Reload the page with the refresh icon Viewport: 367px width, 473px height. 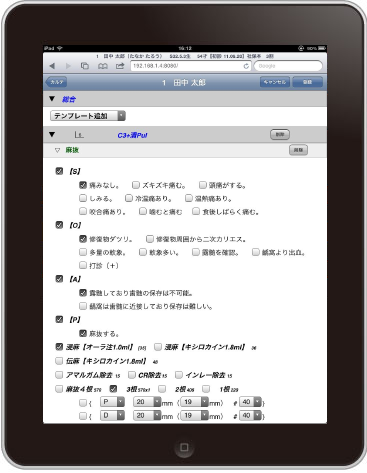point(246,66)
